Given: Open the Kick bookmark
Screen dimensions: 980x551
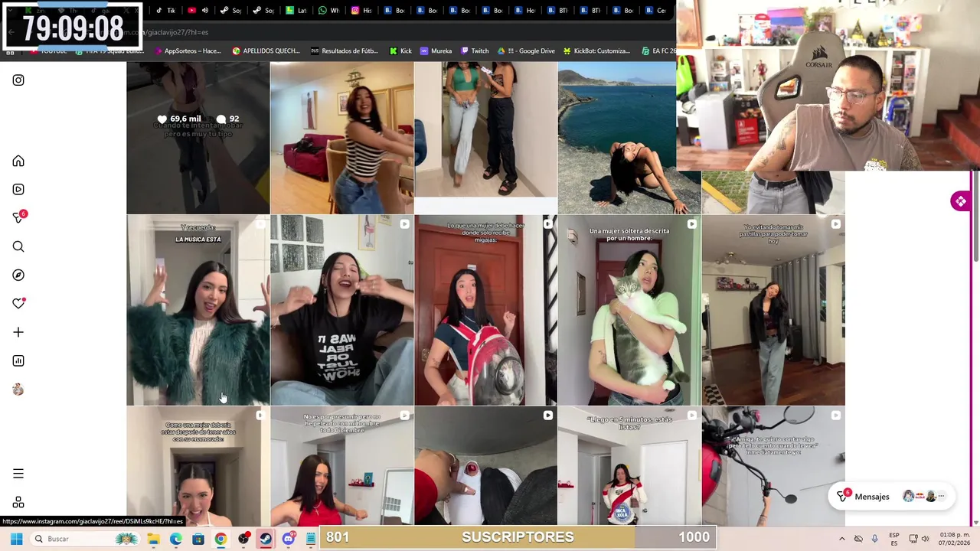Looking at the screenshot, I should [x=400, y=51].
